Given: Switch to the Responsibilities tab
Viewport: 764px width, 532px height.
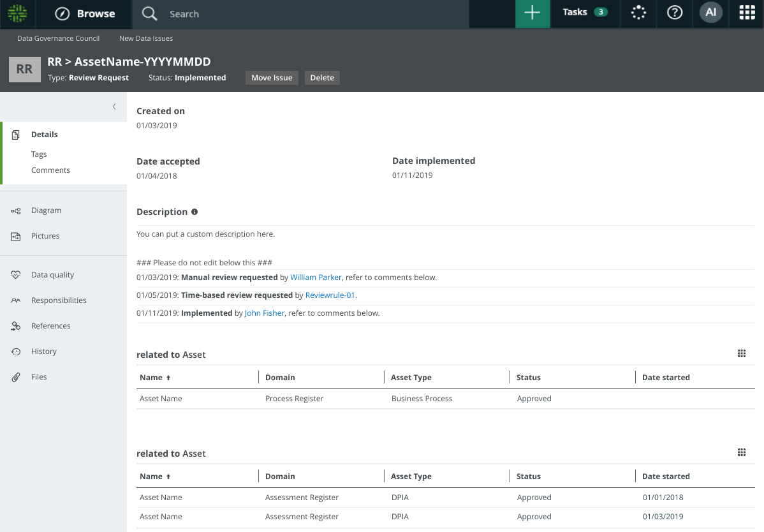Looking at the screenshot, I should [59, 300].
